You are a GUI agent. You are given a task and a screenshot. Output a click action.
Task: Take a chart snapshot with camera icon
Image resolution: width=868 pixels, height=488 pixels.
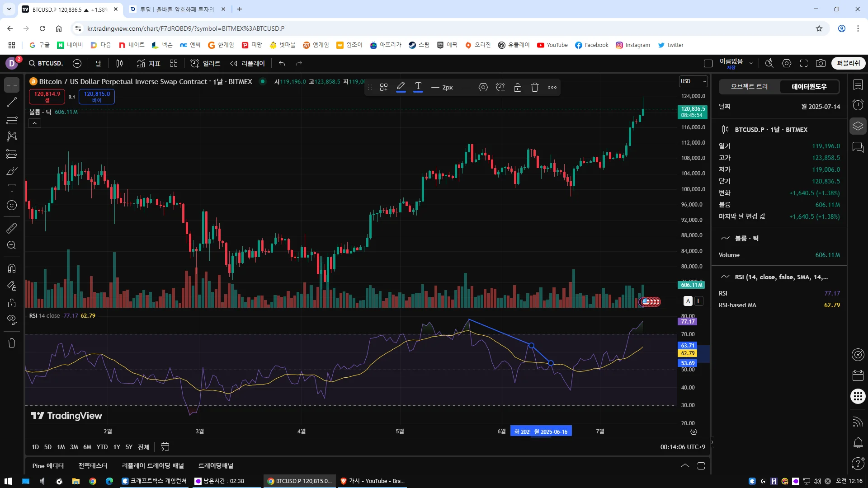(x=821, y=63)
